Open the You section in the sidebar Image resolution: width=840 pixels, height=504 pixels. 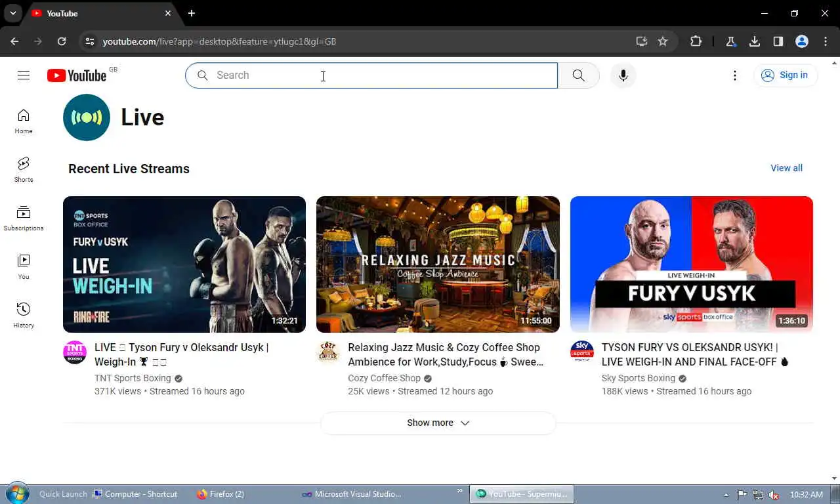point(24,267)
